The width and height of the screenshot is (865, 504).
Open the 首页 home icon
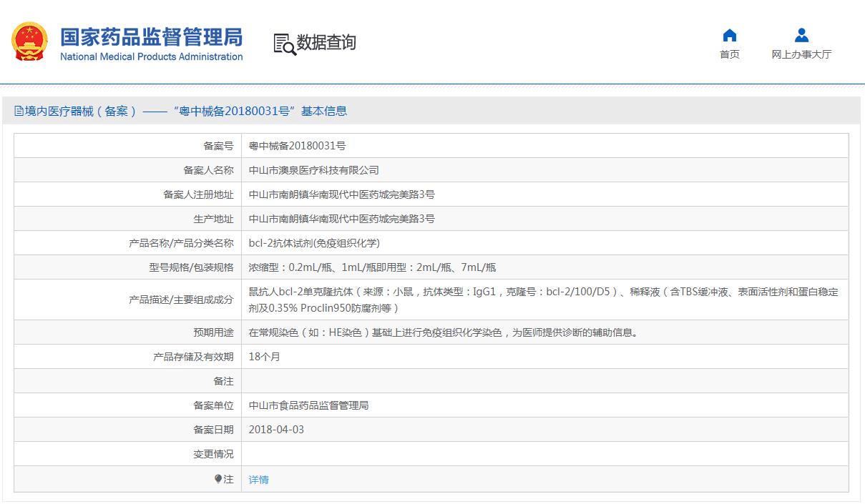(730, 35)
